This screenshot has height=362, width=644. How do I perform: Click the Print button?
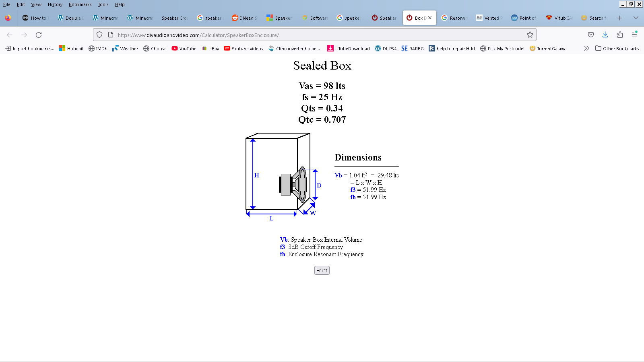pyautogui.click(x=322, y=270)
